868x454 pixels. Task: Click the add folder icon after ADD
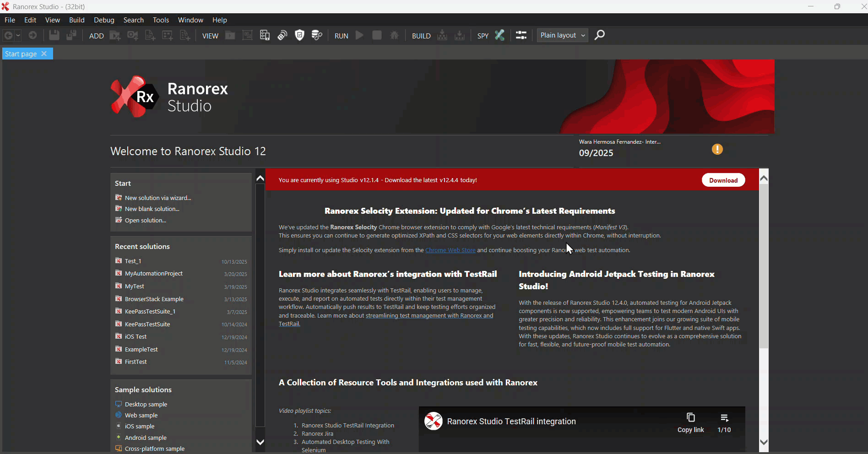click(x=115, y=36)
